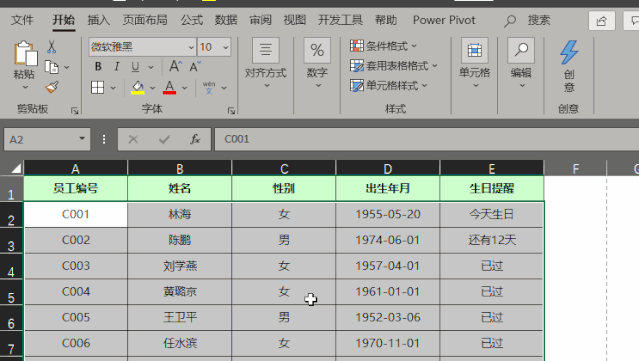Open cell styles (单元格样式)
639x361 pixels.
pos(388,86)
